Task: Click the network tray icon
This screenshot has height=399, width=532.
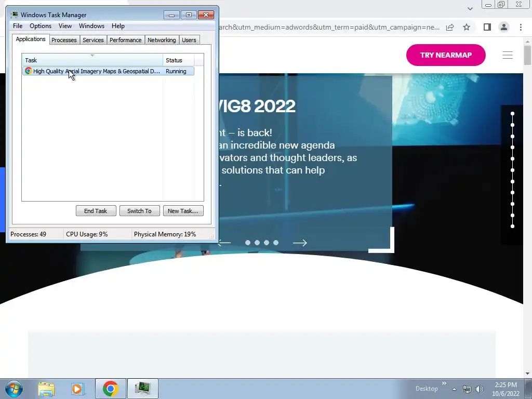Action: tap(467, 389)
